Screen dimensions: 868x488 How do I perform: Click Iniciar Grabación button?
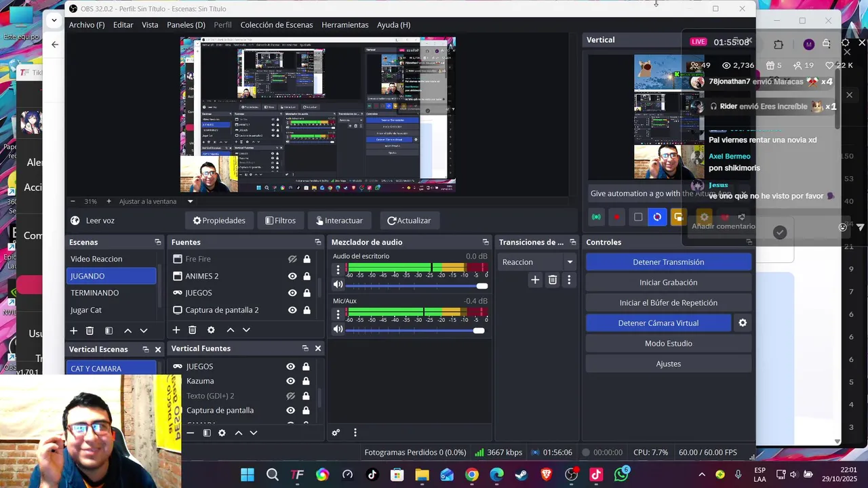669,282
